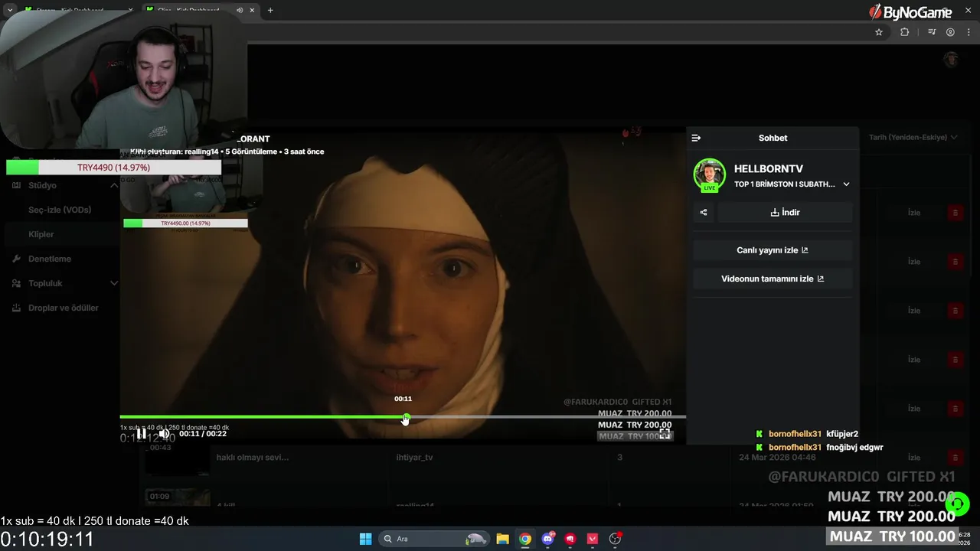Collapse the Sohbet chat panel icon
980x551 pixels.
(696, 138)
